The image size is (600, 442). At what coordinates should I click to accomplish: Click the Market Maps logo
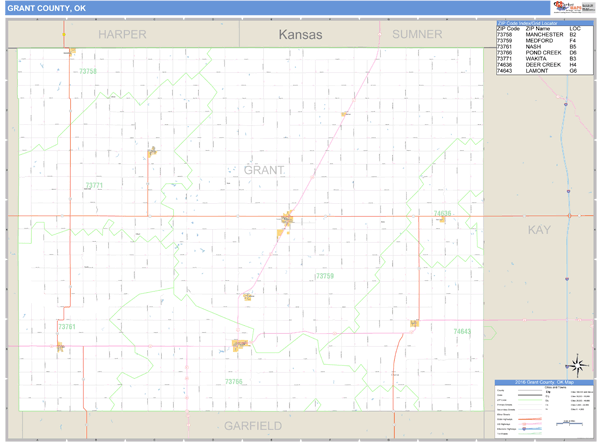pyautogui.click(x=565, y=6)
